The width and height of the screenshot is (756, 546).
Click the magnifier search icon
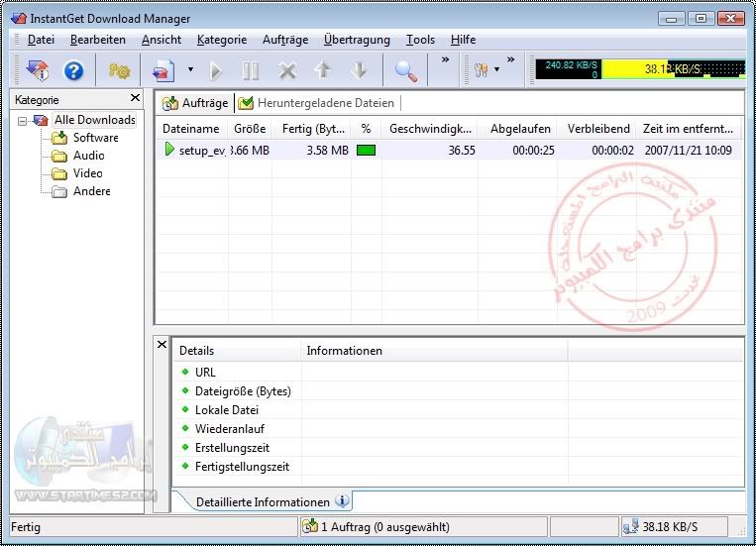[406, 71]
